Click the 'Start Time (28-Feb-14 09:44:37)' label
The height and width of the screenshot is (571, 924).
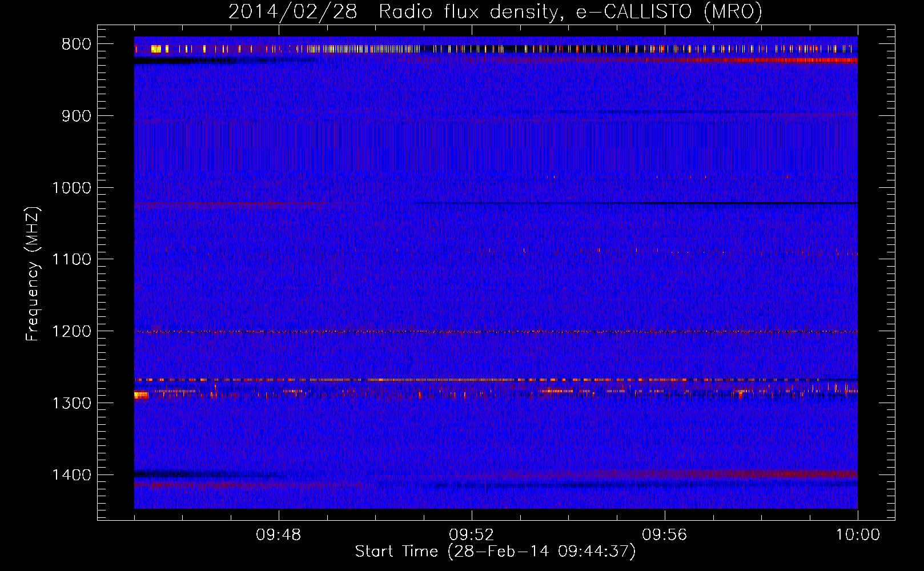point(495,552)
